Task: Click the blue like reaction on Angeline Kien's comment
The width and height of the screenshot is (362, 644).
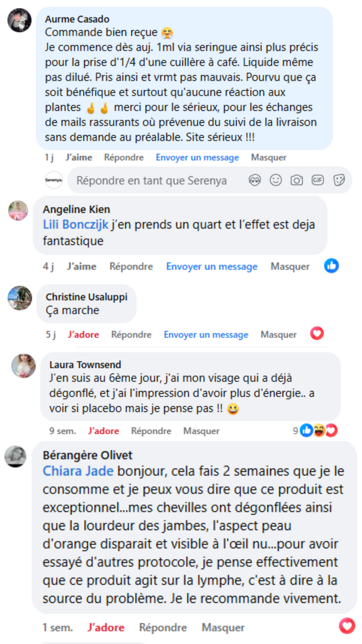Action: (331, 266)
